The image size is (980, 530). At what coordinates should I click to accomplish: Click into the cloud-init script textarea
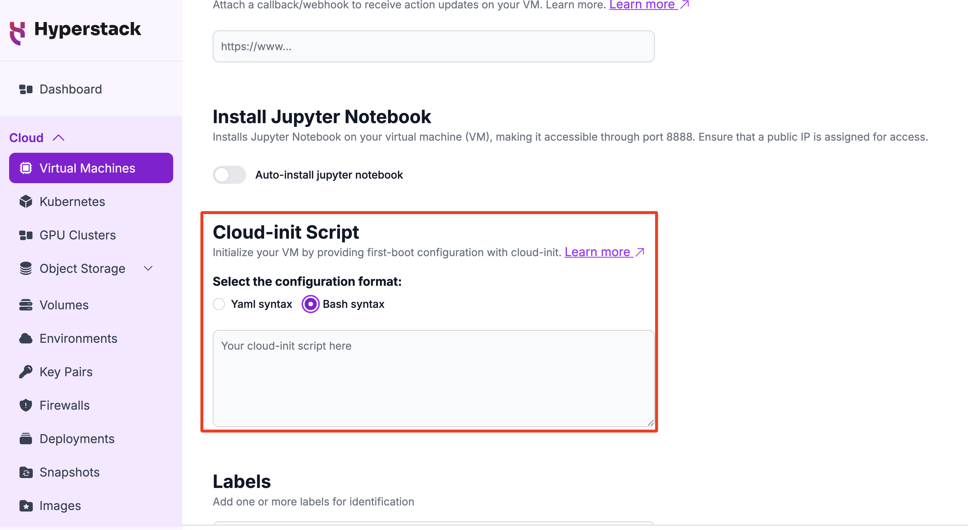434,378
